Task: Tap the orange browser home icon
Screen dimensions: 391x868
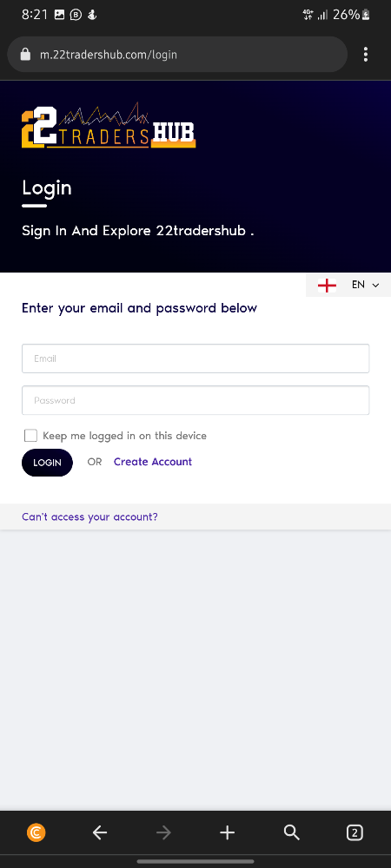Action: pyautogui.click(x=36, y=832)
